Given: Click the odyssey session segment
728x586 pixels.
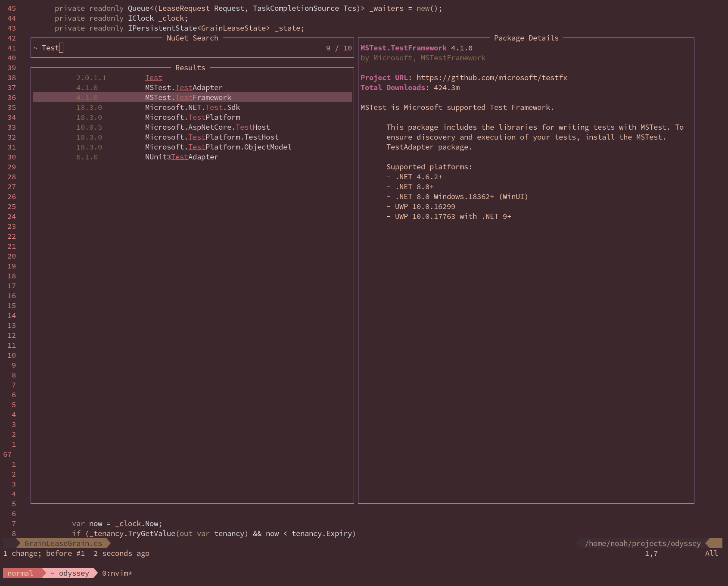Looking at the screenshot, I should click(70, 573).
